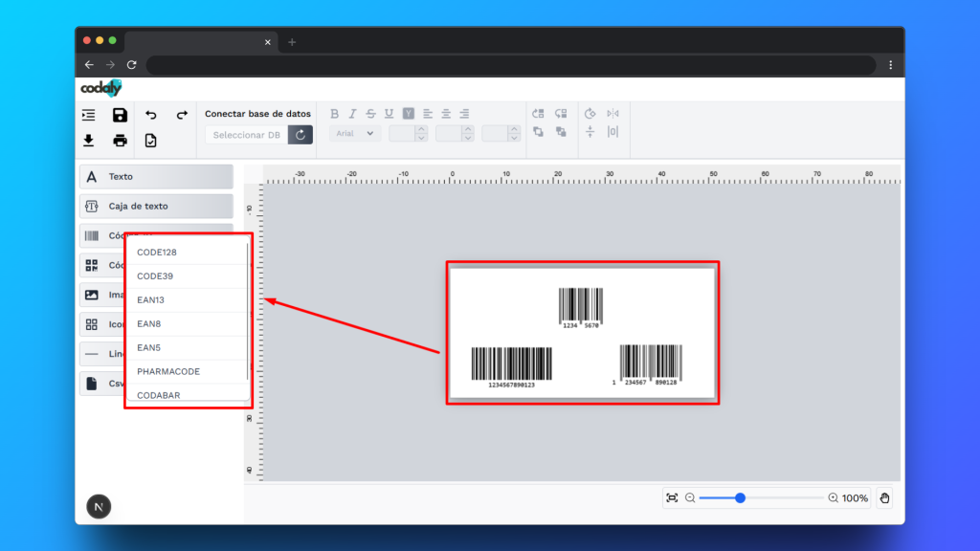Click the image tool icon in sidebar
This screenshot has width=980, height=551.
[x=92, y=295]
